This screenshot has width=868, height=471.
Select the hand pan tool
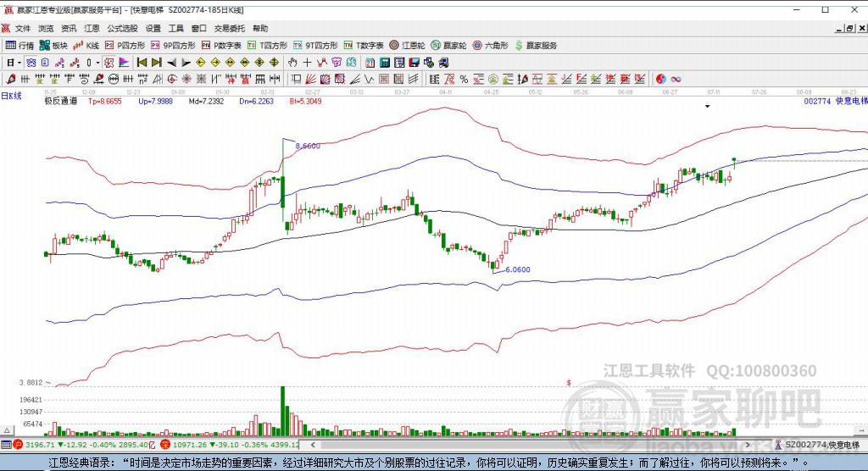(x=292, y=63)
